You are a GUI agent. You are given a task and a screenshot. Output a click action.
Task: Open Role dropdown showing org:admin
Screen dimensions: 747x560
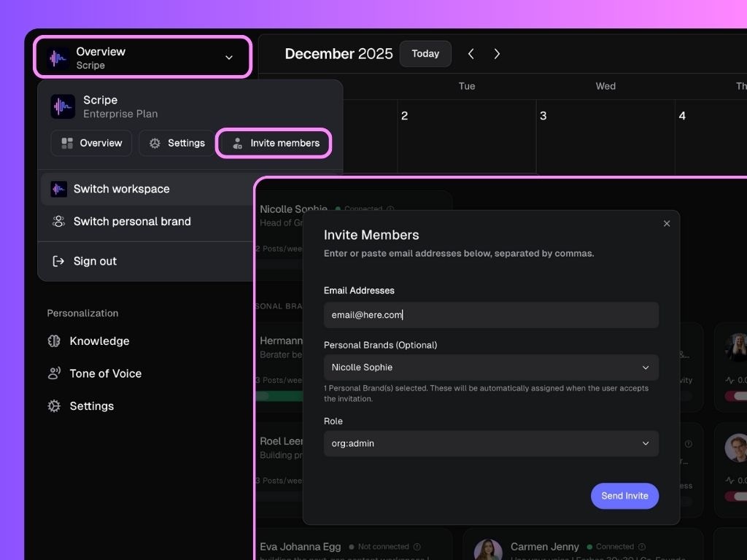pos(491,443)
